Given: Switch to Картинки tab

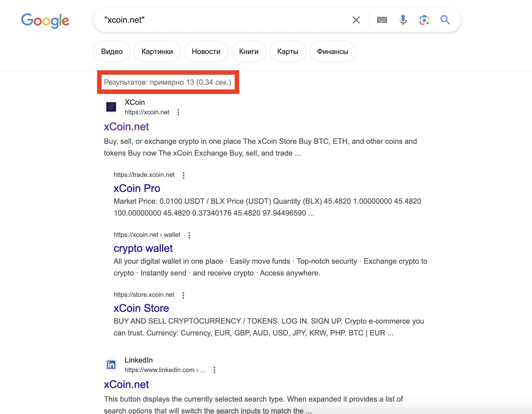Looking at the screenshot, I should pyautogui.click(x=157, y=51).
